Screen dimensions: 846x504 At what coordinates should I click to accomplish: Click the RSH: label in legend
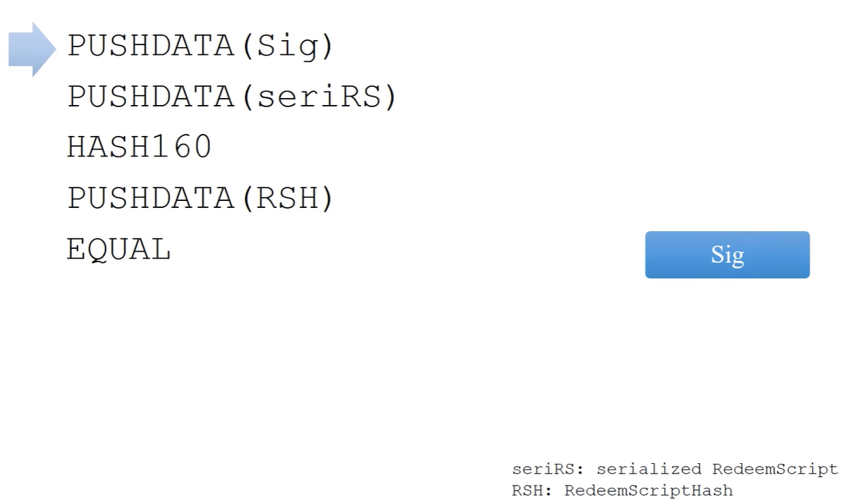click(532, 490)
